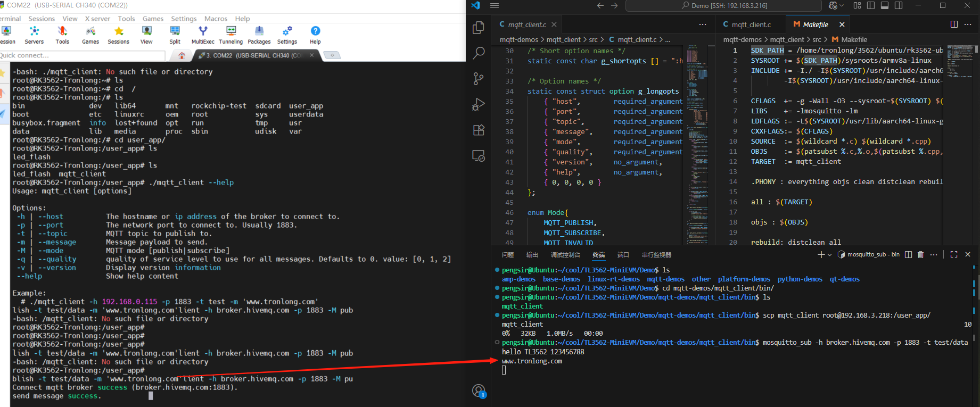The height and width of the screenshot is (407, 980).
Task: Click the src breadcrumb above Makefile
Action: click(x=817, y=39)
